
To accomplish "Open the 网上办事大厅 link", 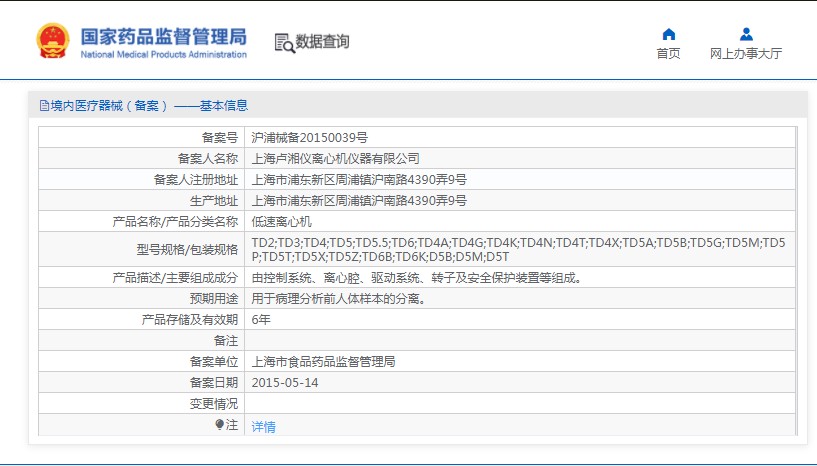I will 746,53.
